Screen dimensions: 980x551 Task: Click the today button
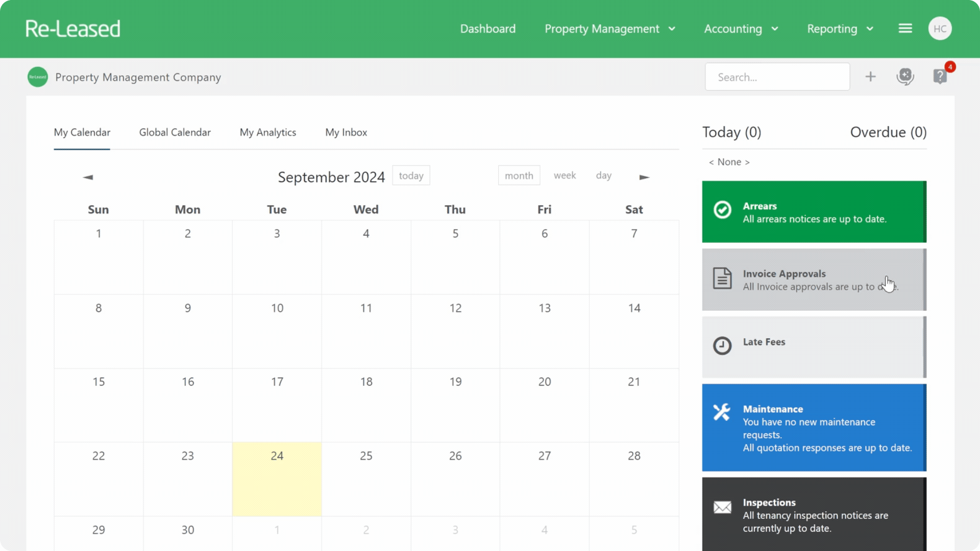click(411, 176)
